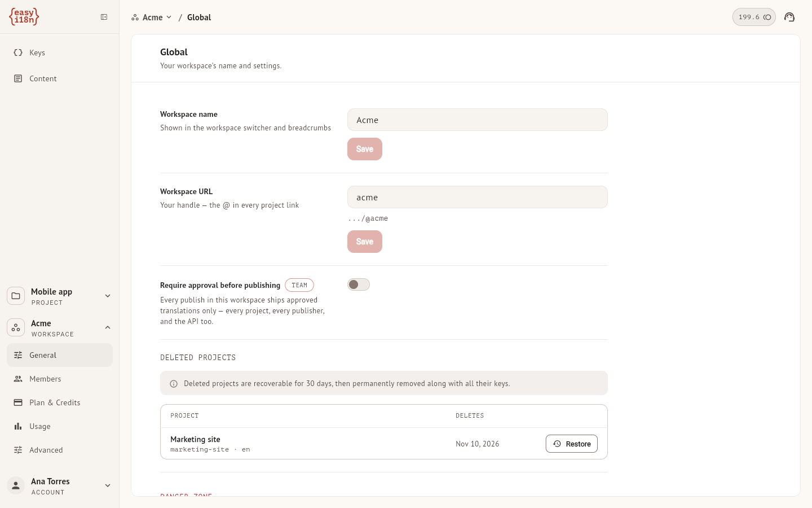812x508 pixels.
Task: Click the Members people icon
Action: click(18, 379)
